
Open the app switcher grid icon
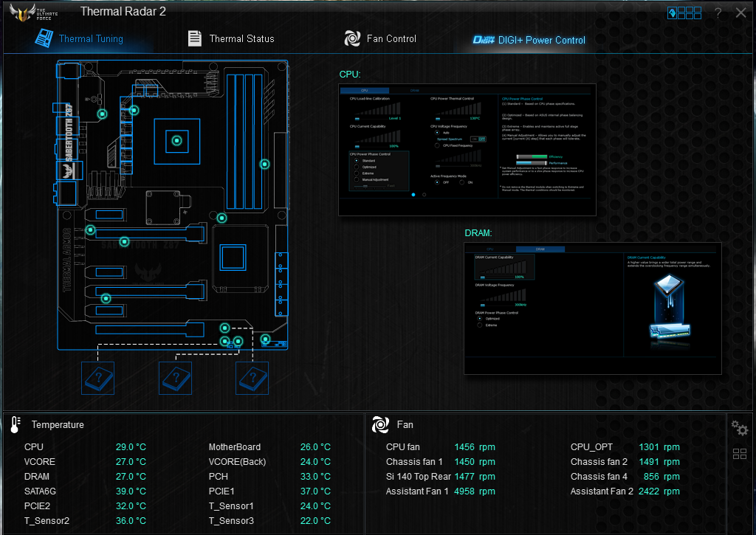click(x=684, y=13)
